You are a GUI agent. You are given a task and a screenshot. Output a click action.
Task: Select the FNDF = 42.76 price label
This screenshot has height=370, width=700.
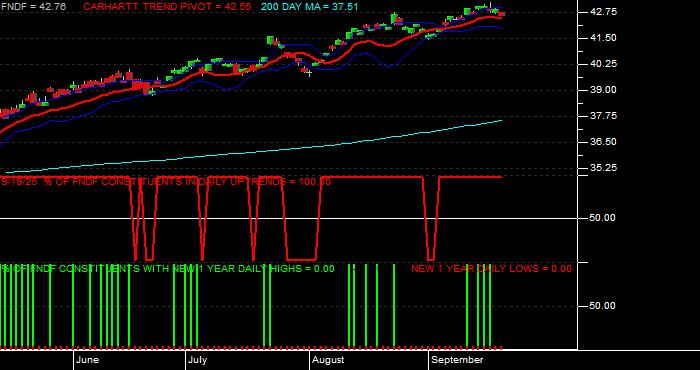33,7
